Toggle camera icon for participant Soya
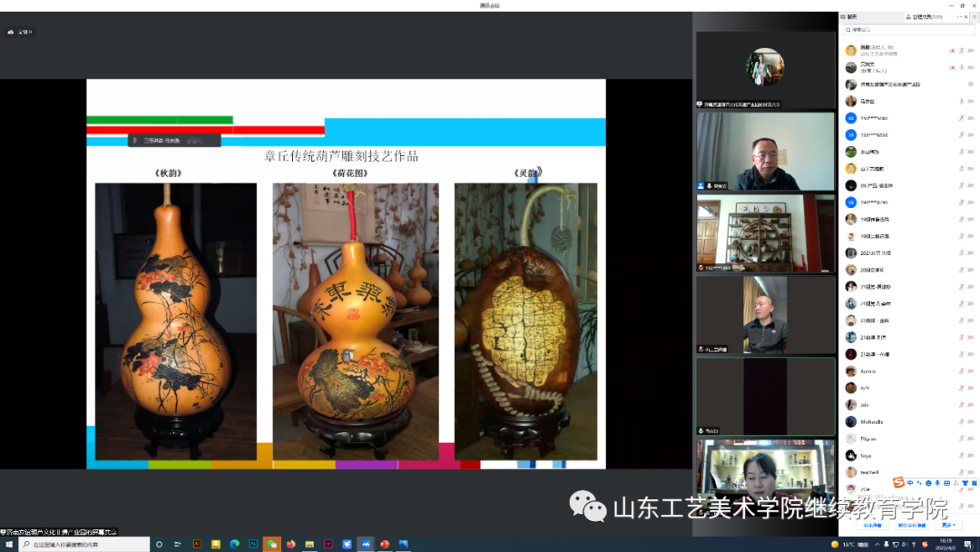Screen dimensions: 980x552 click(971, 456)
